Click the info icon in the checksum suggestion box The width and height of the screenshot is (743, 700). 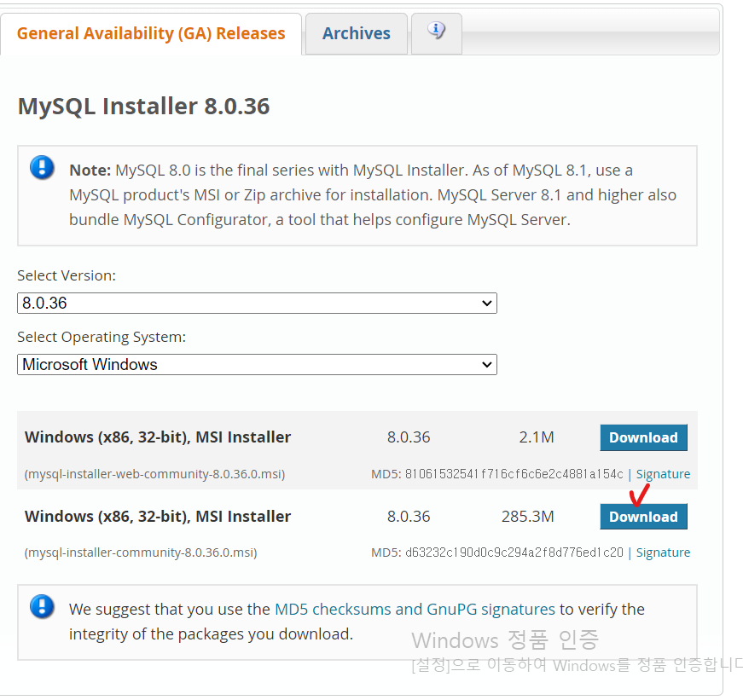(42, 607)
